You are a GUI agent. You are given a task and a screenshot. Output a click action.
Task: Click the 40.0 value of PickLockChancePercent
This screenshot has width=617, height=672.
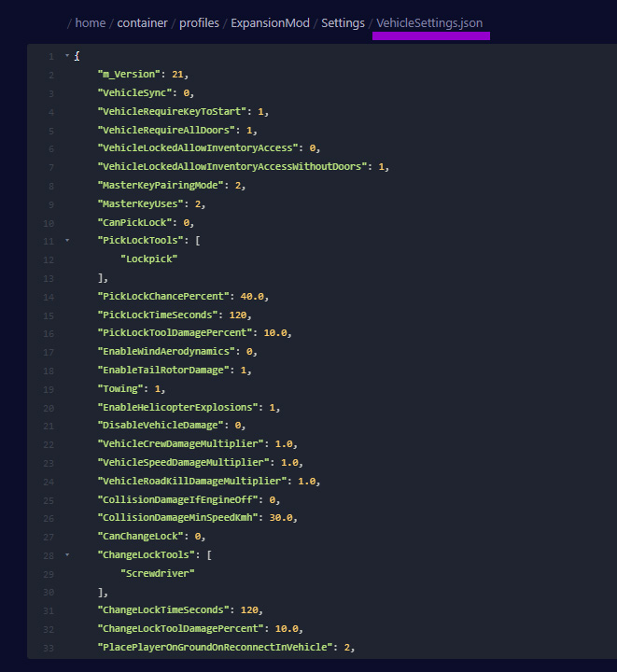point(255,296)
